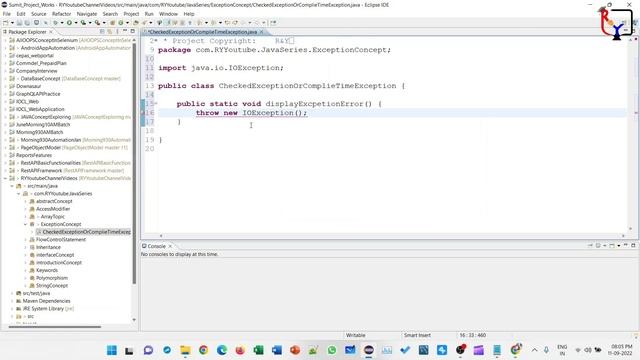Screen dimensions: 640x360
Task: Collapse the src/main/java source folder
Action: [x=12, y=186]
